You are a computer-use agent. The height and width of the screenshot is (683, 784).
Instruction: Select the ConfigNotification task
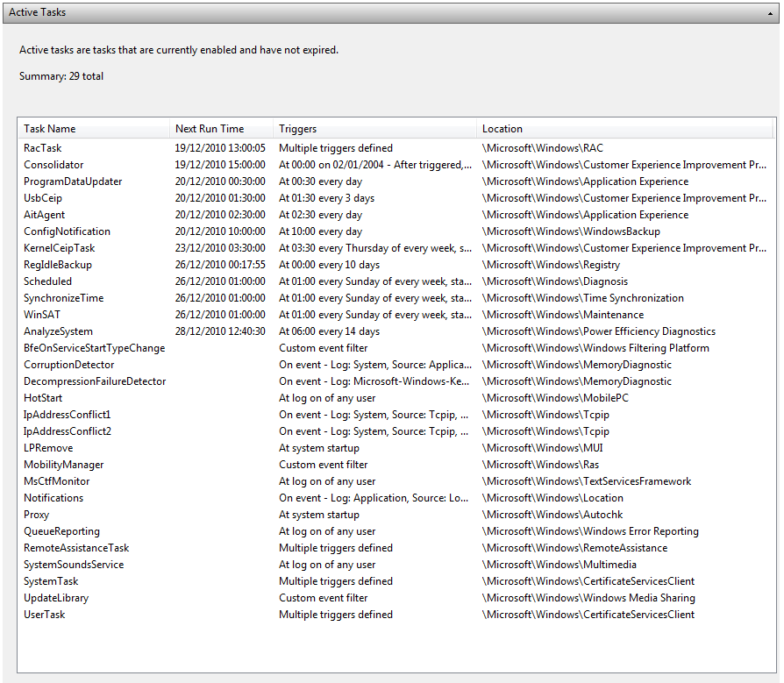point(396,231)
